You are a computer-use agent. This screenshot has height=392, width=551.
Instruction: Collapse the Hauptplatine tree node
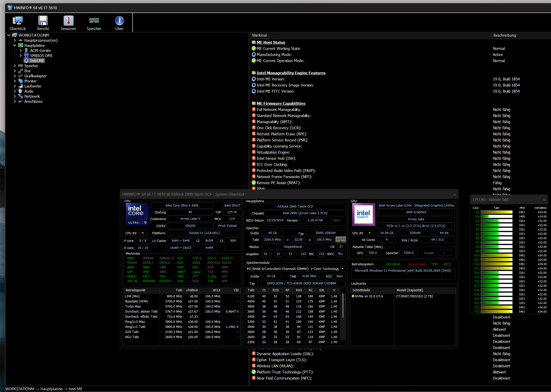click(15, 45)
